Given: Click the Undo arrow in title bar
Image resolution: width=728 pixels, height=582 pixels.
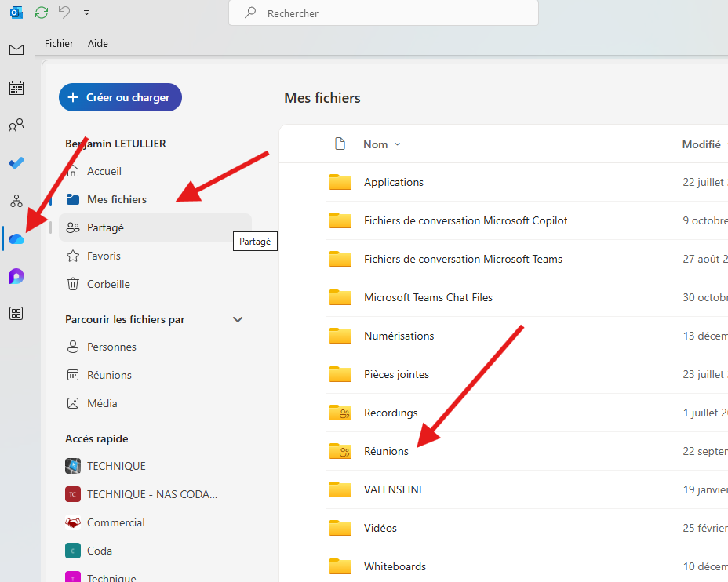Looking at the screenshot, I should coord(64,13).
